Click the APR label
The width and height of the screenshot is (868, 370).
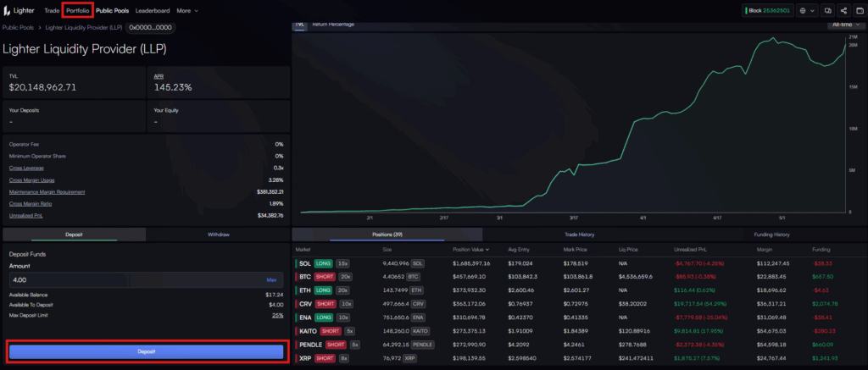pyautogui.click(x=159, y=76)
